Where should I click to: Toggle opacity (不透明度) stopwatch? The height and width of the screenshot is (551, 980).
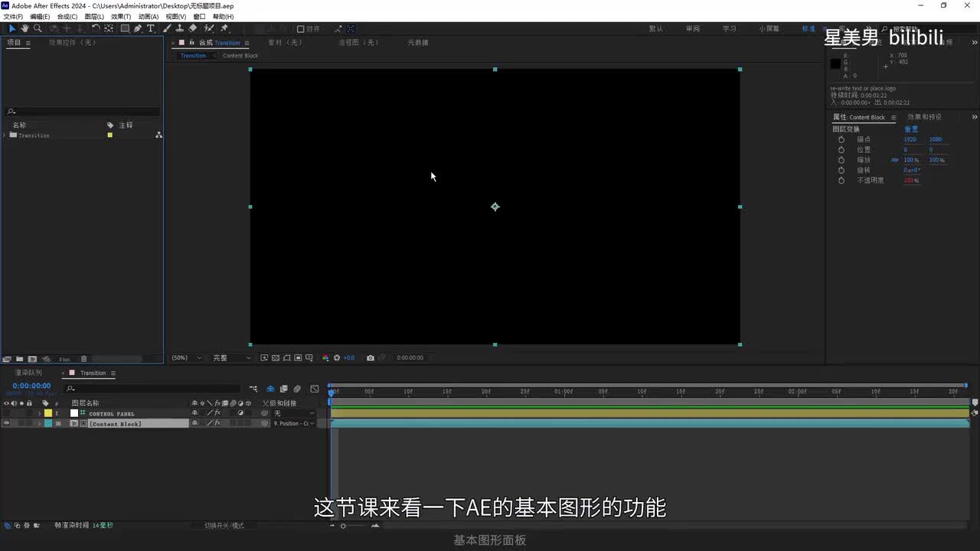[x=841, y=181]
